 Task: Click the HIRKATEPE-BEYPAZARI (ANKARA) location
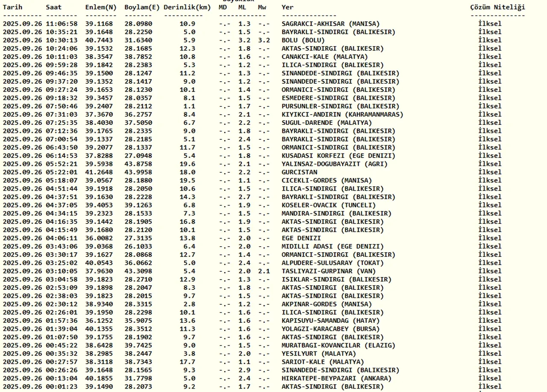[336, 379]
